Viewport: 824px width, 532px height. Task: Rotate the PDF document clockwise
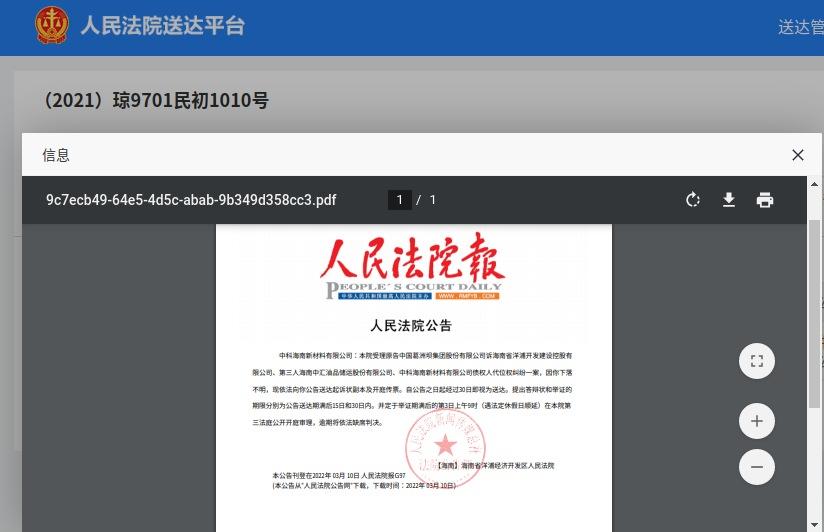click(693, 200)
